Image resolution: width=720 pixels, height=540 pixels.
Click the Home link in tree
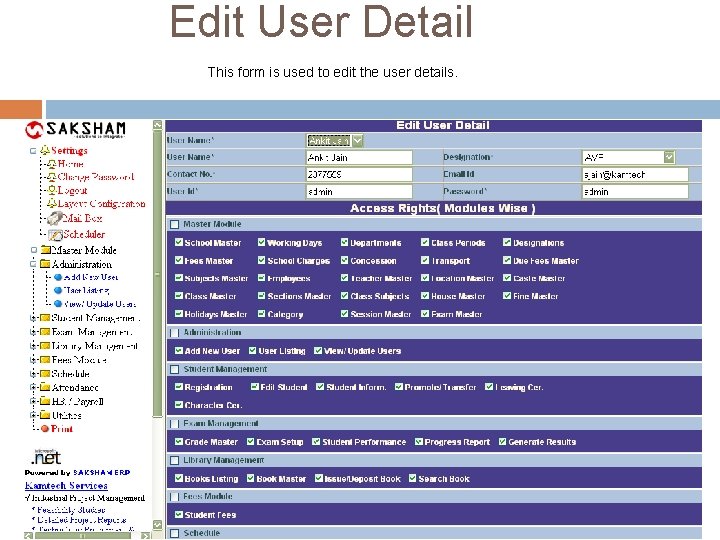(71, 164)
